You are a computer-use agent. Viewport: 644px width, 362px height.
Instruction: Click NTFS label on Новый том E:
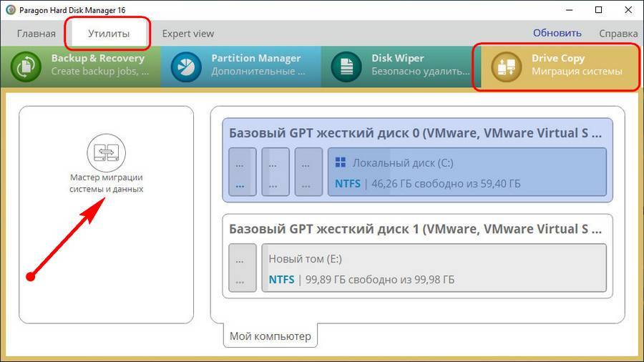point(281,280)
